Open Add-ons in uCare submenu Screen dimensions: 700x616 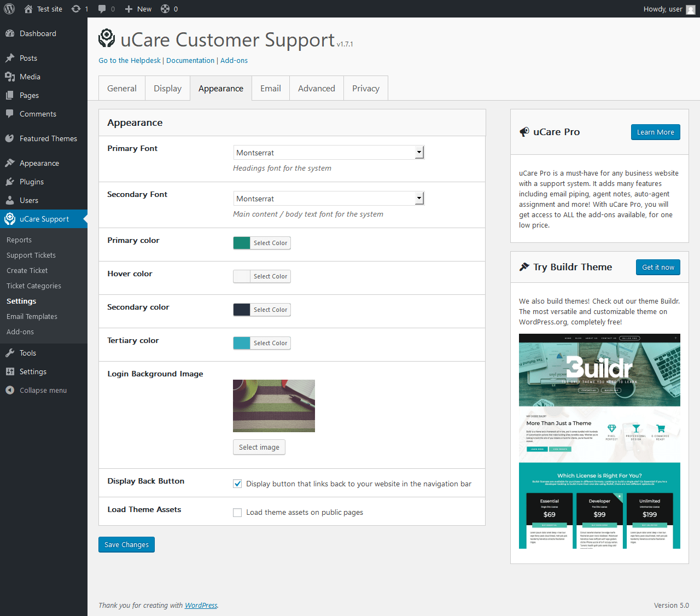pos(20,332)
